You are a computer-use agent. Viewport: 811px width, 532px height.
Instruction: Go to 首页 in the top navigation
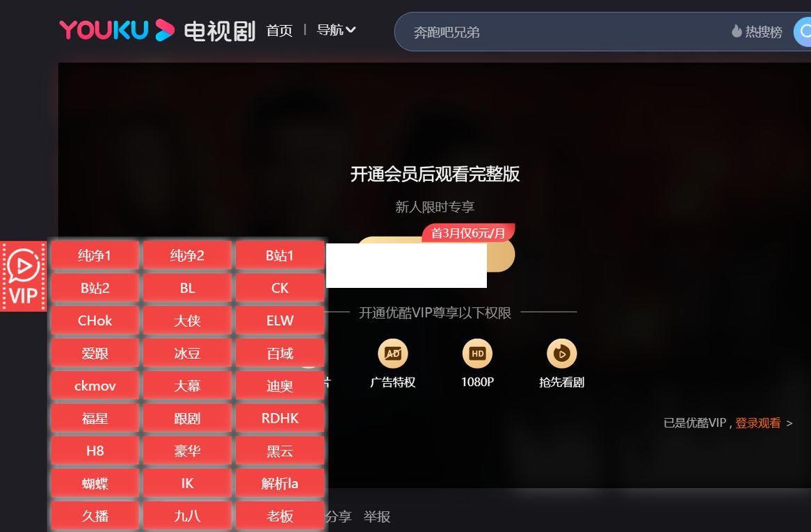(x=280, y=31)
